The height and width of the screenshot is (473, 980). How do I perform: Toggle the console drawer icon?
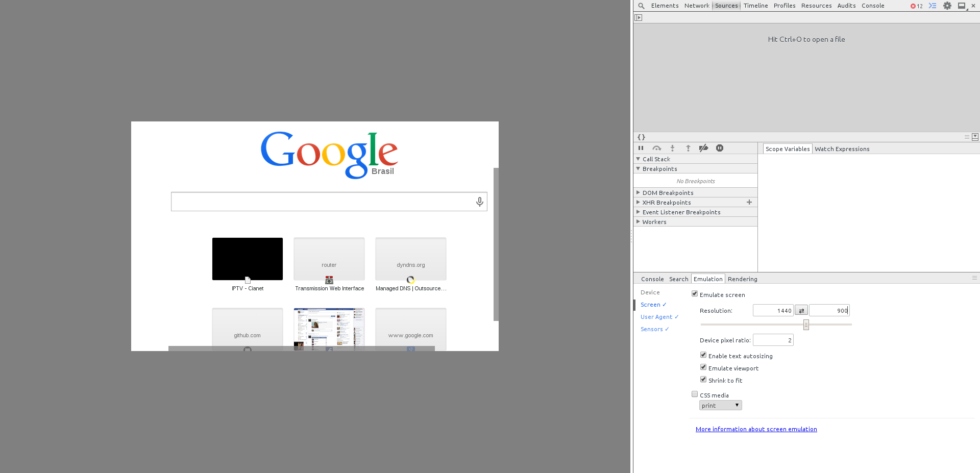(933, 6)
